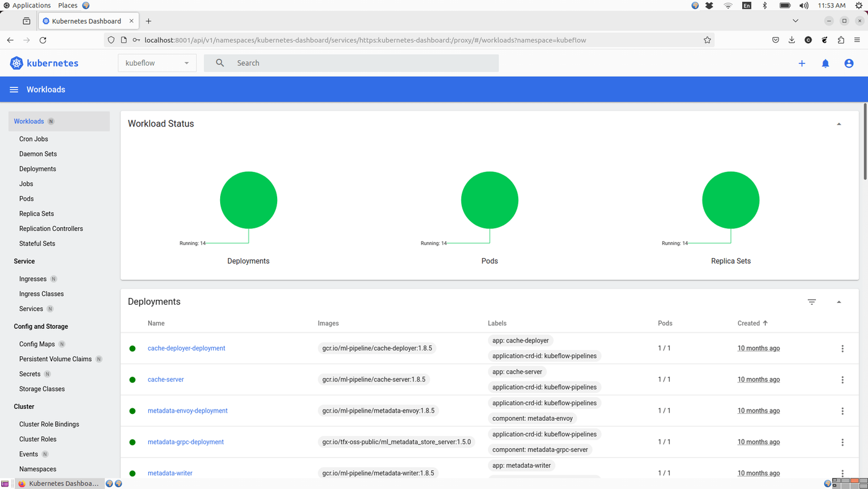Open Secrets in sidebar
The height and width of the screenshot is (489, 868).
pos(30,374)
